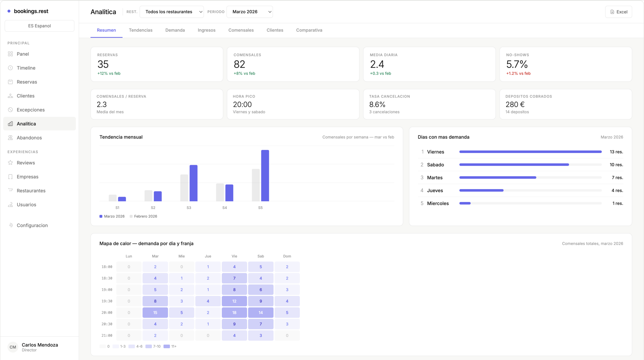The width and height of the screenshot is (644, 360).
Task: Click the Martes demand progress bar
Action: click(530, 177)
